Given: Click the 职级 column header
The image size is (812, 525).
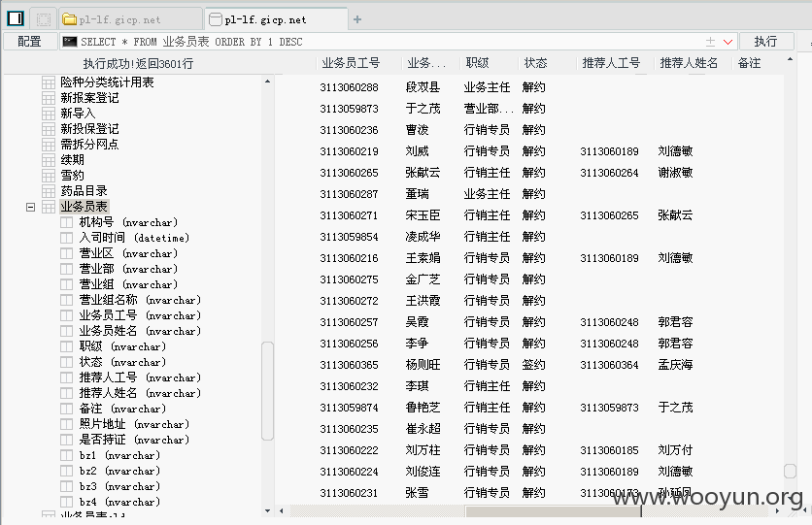Looking at the screenshot, I should (478, 63).
